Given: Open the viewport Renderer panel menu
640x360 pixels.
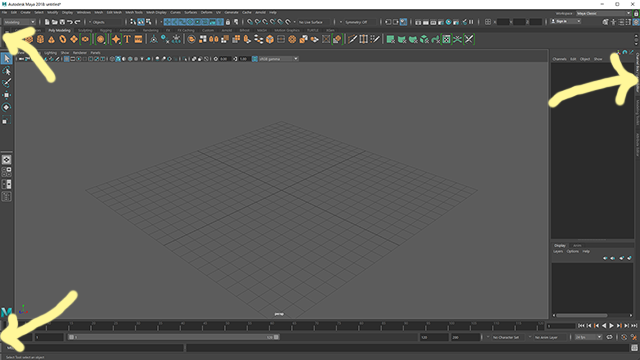Looking at the screenshot, I should [80, 53].
